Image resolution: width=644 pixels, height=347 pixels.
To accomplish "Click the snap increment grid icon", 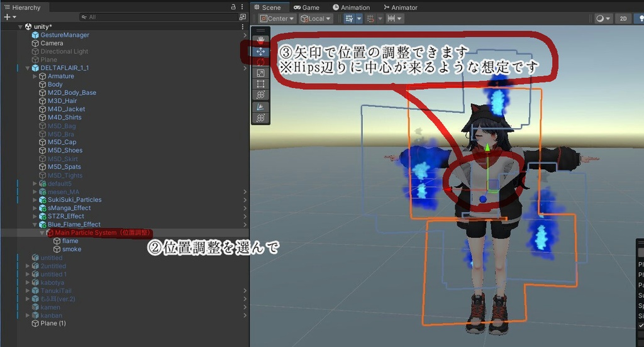I will (370, 18).
